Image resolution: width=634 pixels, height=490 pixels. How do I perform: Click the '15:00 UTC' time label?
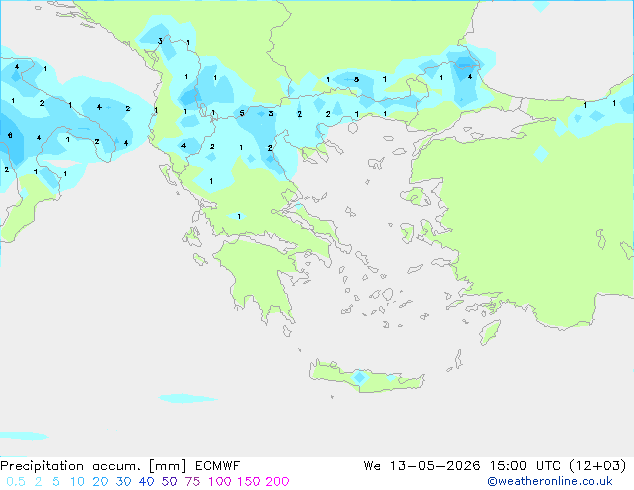(525, 466)
